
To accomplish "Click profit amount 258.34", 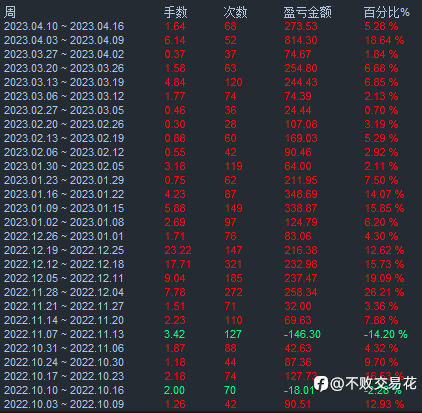I will [301, 292].
